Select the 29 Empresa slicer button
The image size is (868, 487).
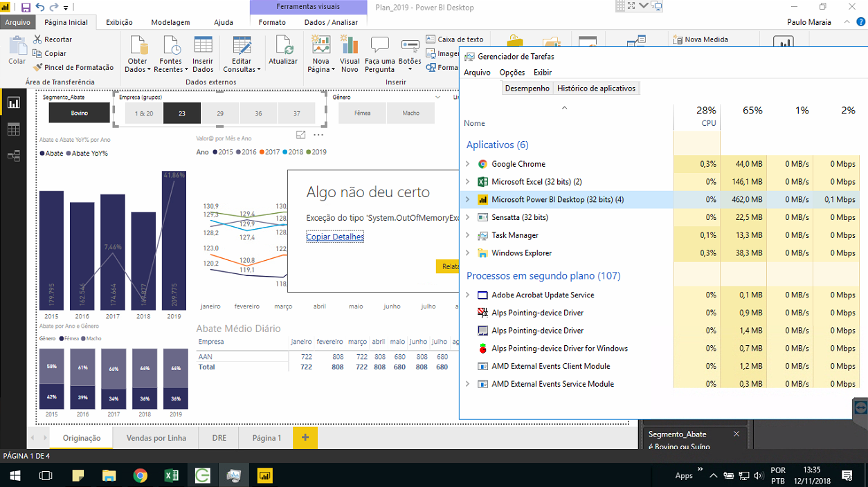[220, 113]
